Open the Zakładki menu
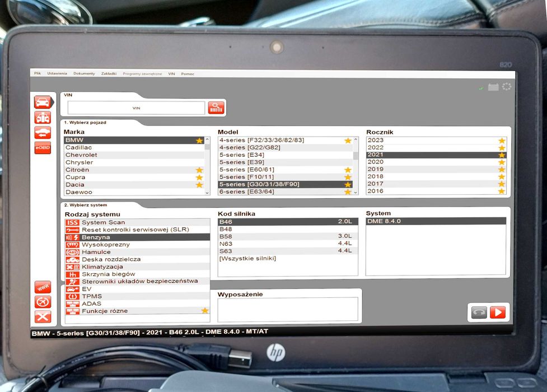Viewport: 547px width, 392px height. [109, 74]
